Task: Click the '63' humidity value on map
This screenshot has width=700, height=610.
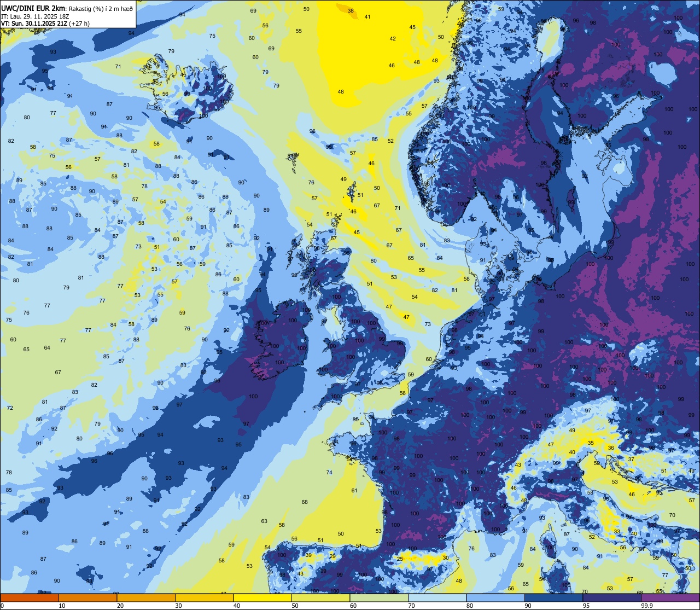Action: (x=264, y=521)
